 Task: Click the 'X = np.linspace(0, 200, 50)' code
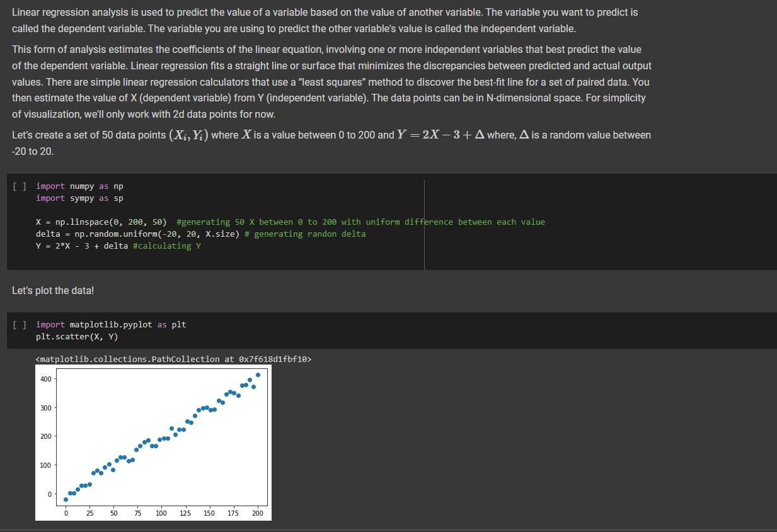[101, 222]
